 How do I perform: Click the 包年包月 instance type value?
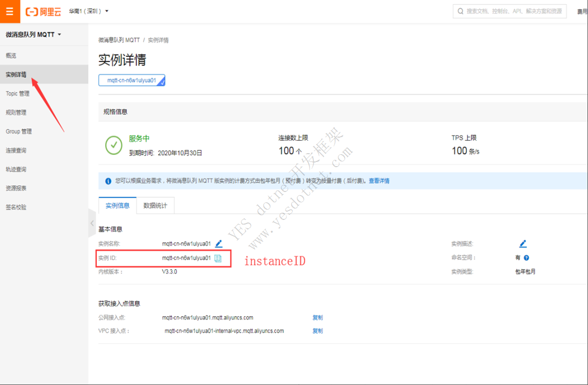click(x=525, y=272)
